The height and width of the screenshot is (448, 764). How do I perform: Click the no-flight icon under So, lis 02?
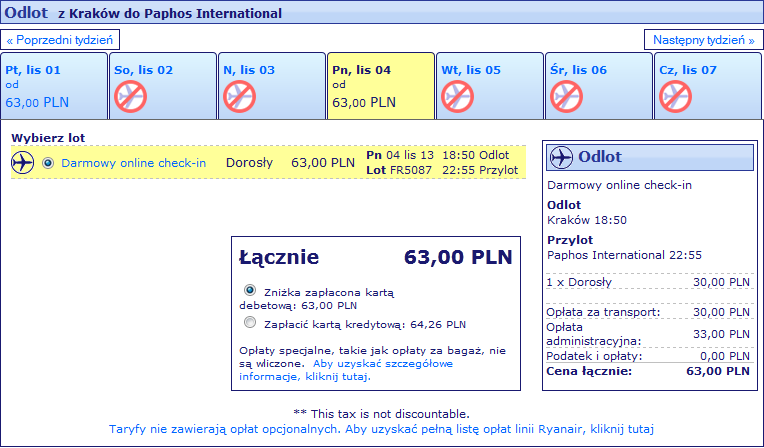pos(131,97)
